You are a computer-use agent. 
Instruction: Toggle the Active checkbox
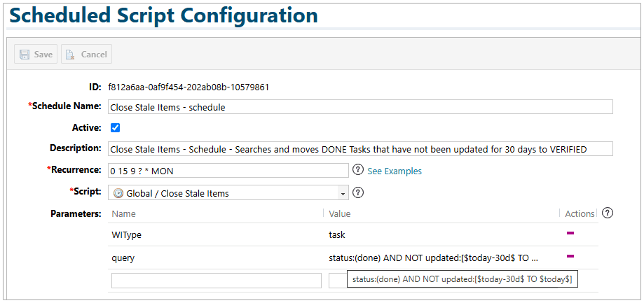click(116, 127)
